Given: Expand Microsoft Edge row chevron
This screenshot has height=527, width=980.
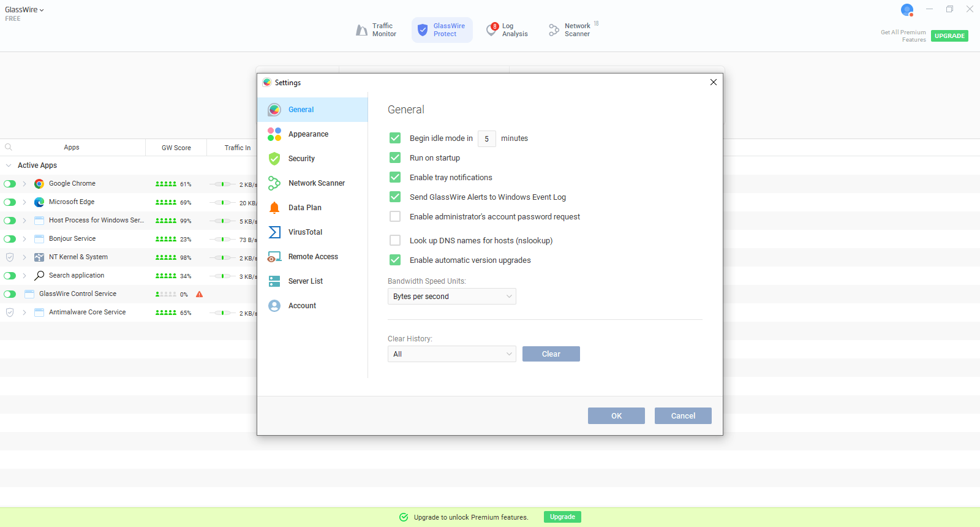Looking at the screenshot, I should (24, 202).
